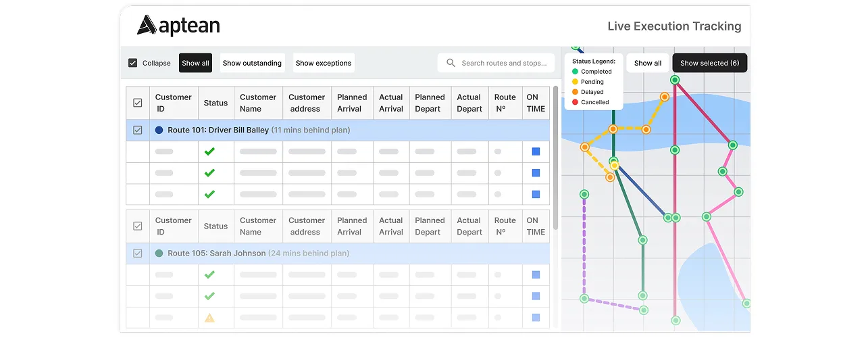
Task: Click the third ON TIME blue square under Route 101
Action: (536, 194)
